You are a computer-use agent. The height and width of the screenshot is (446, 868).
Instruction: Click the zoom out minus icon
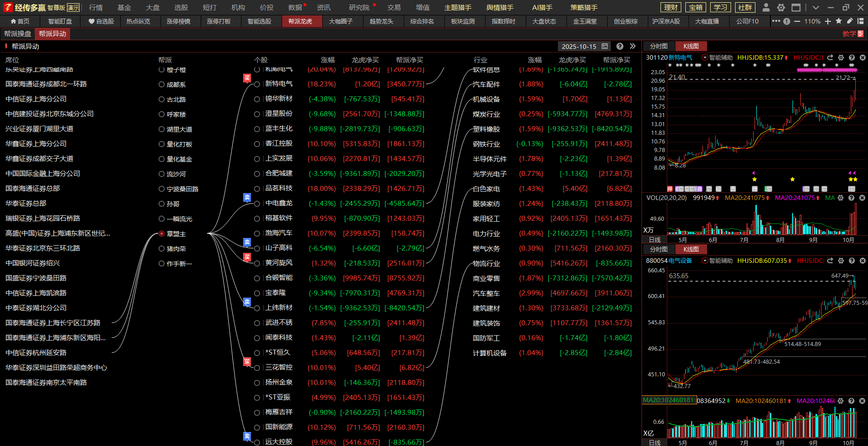click(x=797, y=21)
